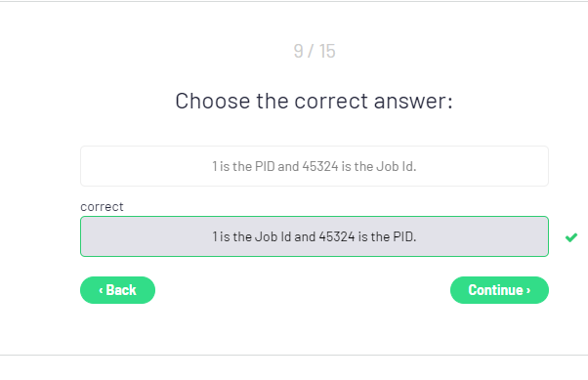Click the number 45324 in the first answer

320,166
